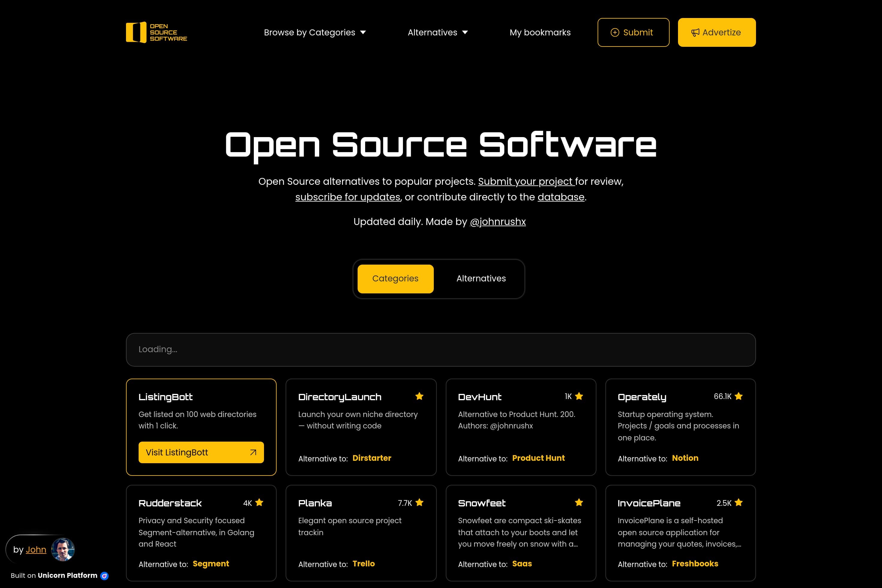
Task: Click the star icon on Snowfeet card
Action: tap(579, 502)
